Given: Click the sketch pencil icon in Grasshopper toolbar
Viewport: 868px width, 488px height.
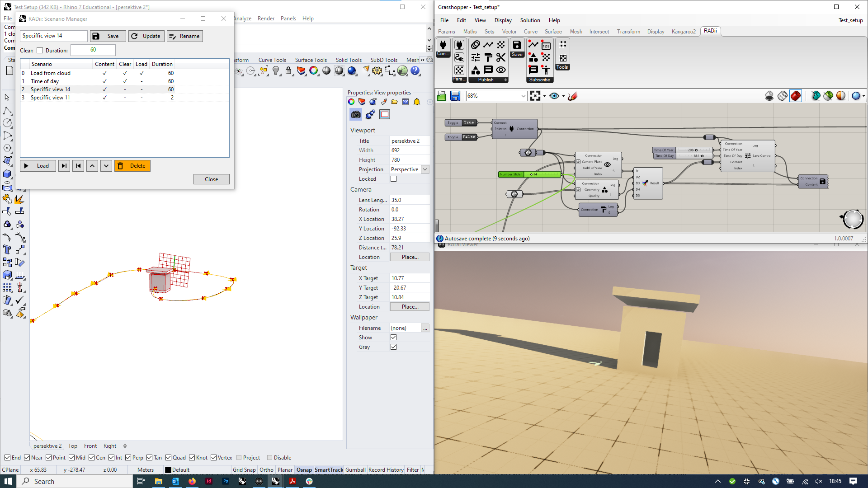Looking at the screenshot, I should pyautogui.click(x=573, y=96).
